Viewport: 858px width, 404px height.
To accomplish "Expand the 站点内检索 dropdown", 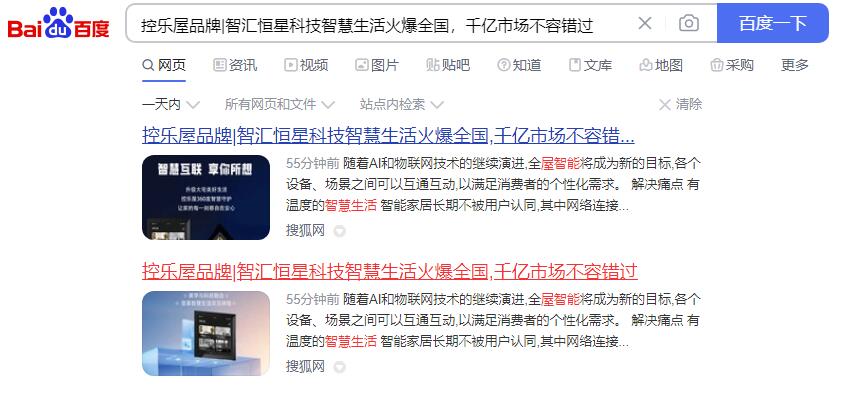I will click(402, 104).
